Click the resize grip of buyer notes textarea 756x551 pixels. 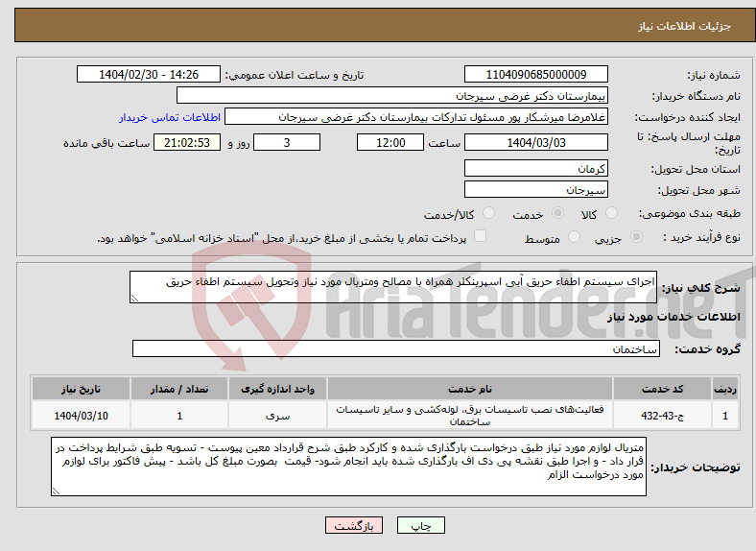coord(56,491)
